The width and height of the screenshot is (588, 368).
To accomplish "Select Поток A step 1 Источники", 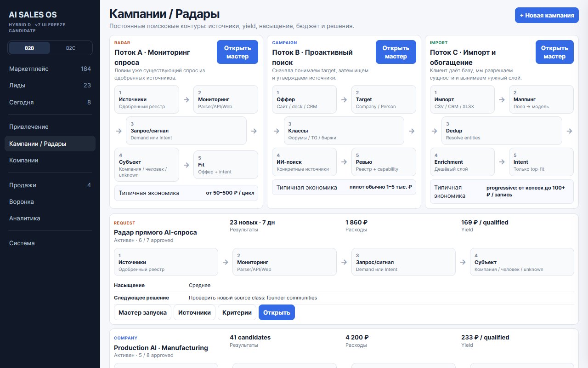I will coord(147,99).
